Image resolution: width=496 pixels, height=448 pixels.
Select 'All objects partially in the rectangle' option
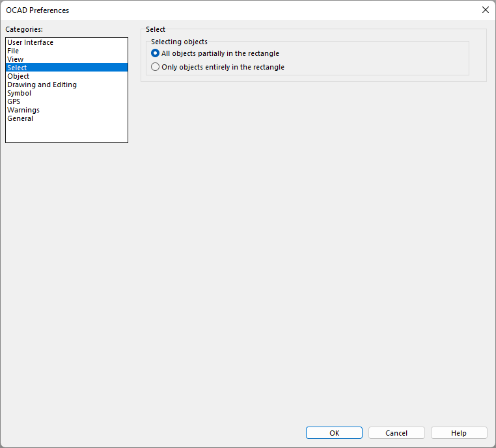pyautogui.click(x=215, y=53)
